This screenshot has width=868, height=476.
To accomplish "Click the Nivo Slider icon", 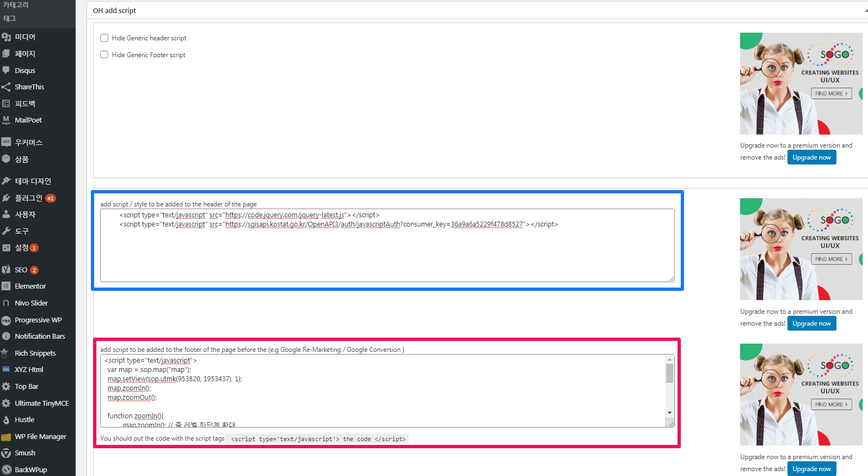I will 6,303.
